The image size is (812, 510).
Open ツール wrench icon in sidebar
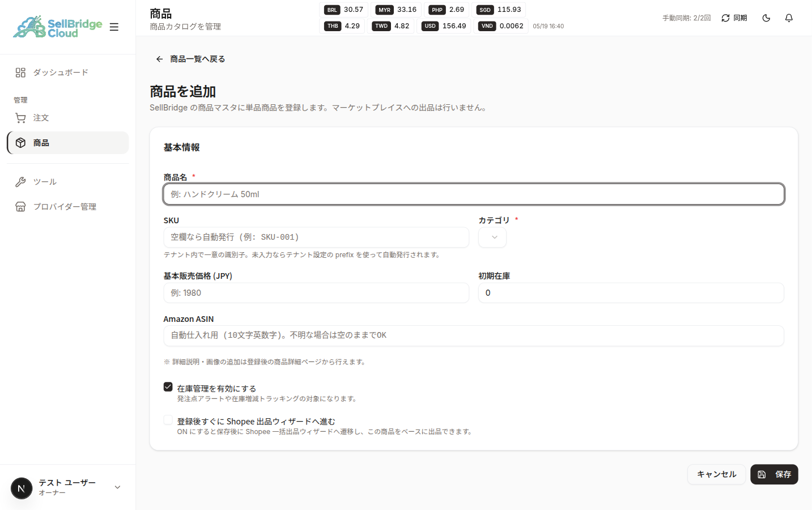coord(20,182)
